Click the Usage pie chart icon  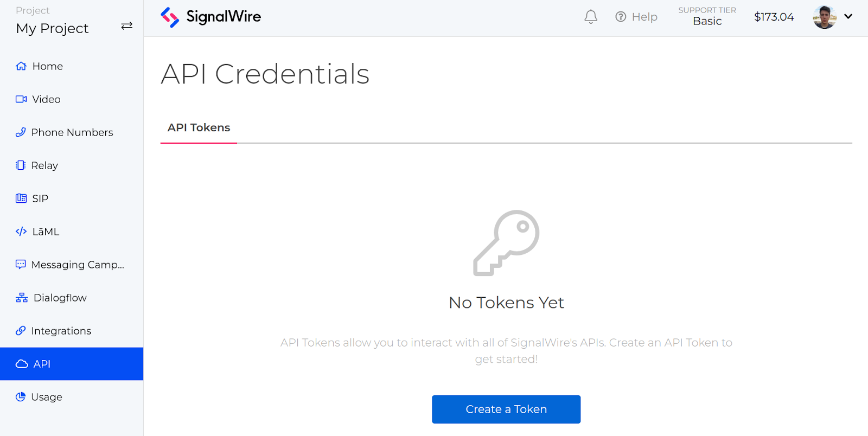click(21, 397)
